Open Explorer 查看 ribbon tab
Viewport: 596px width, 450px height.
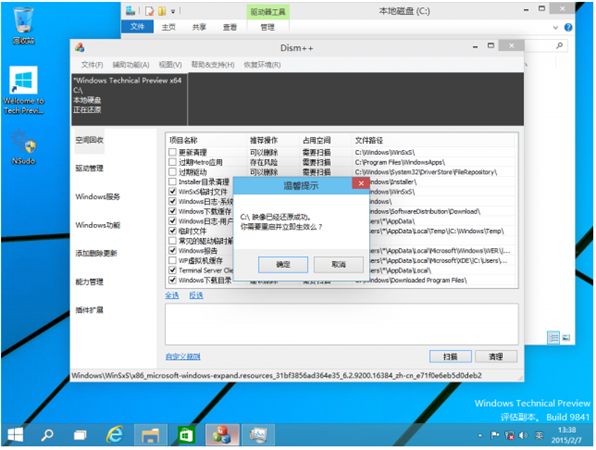[230, 27]
